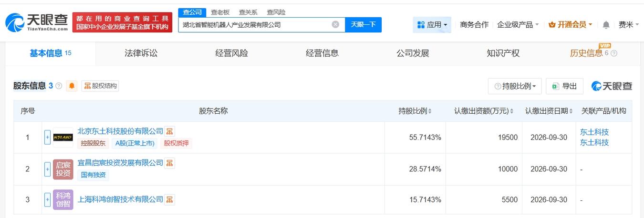Click the 股权结构 button
This screenshot has height=218, width=644.
(100, 86)
